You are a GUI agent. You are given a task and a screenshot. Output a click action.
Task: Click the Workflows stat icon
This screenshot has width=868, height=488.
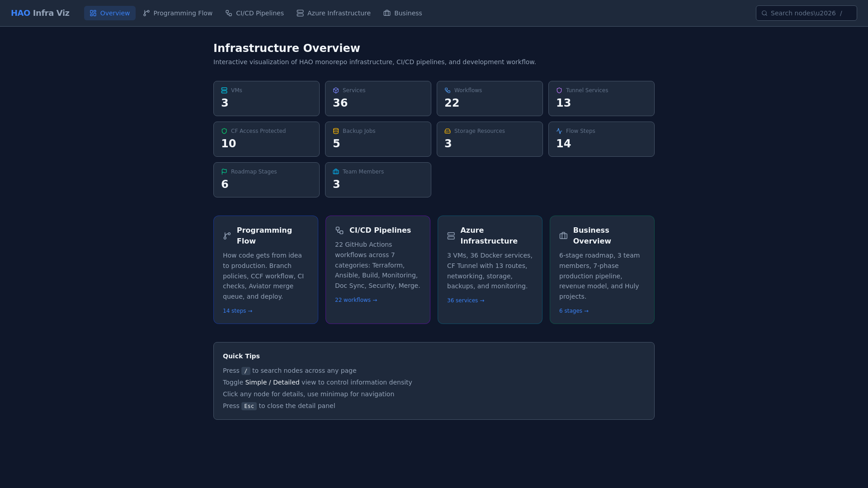(448, 90)
